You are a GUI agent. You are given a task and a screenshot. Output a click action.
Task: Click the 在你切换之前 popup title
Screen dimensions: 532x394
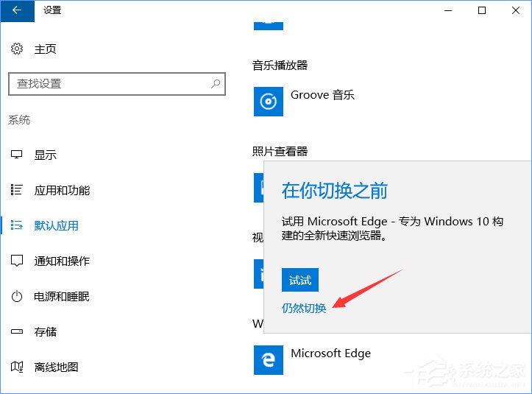[335, 190]
